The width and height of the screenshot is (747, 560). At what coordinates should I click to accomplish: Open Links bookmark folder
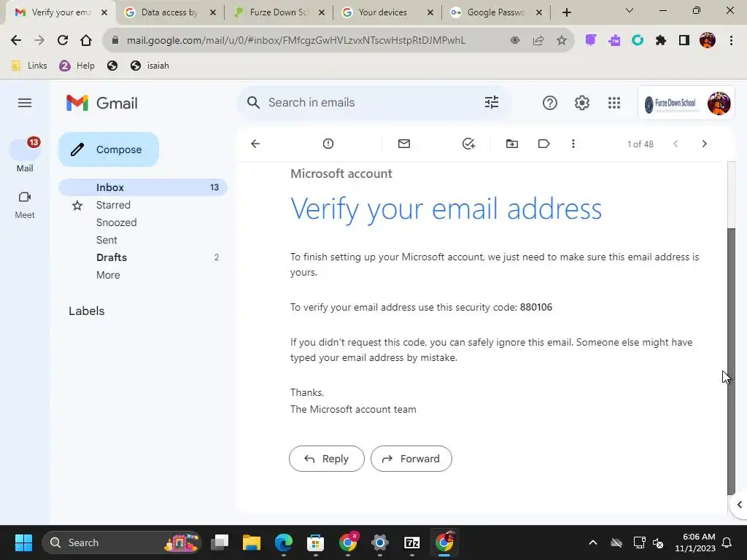(29, 66)
